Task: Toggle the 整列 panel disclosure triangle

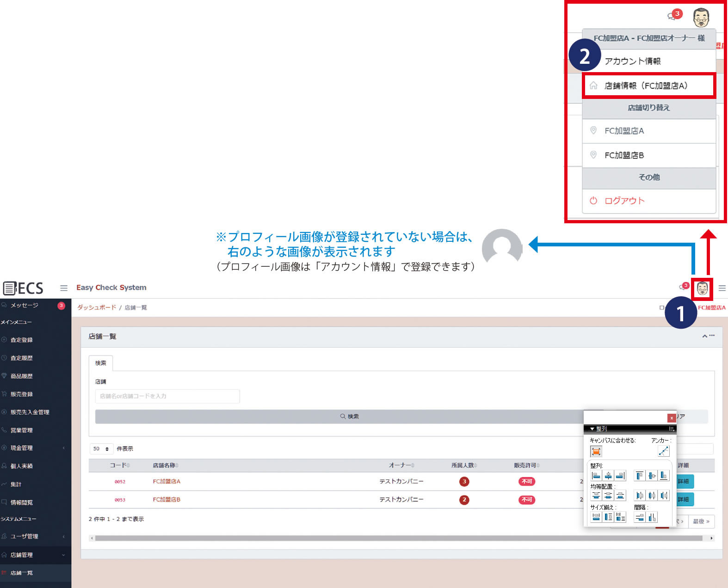Action: click(x=592, y=429)
